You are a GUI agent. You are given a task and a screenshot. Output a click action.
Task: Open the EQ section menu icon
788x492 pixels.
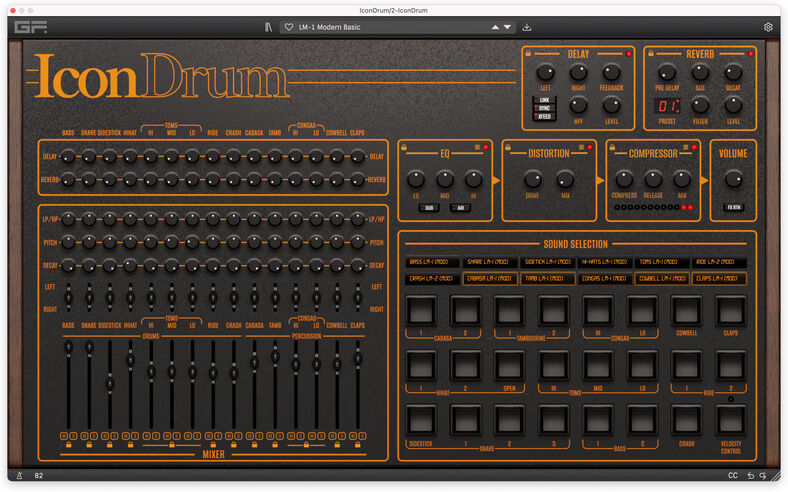(x=477, y=147)
